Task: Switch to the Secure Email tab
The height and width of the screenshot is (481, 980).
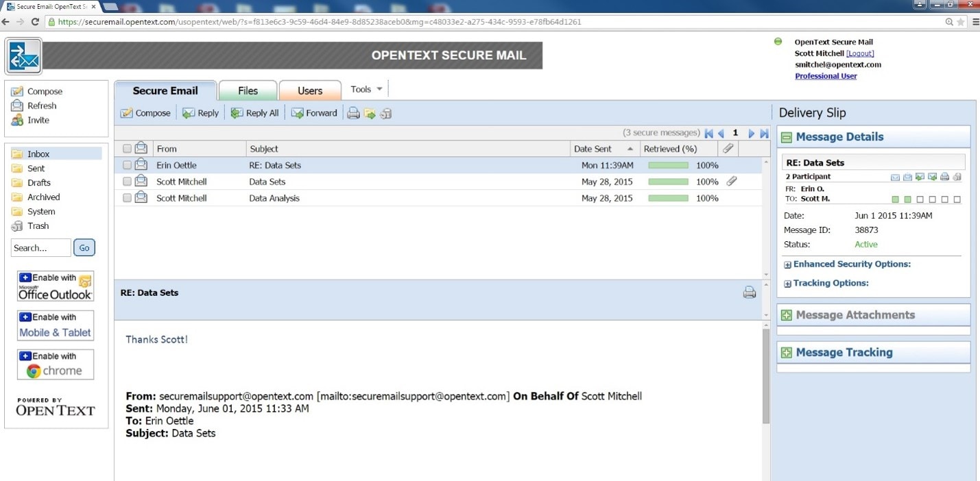Action: [x=165, y=90]
